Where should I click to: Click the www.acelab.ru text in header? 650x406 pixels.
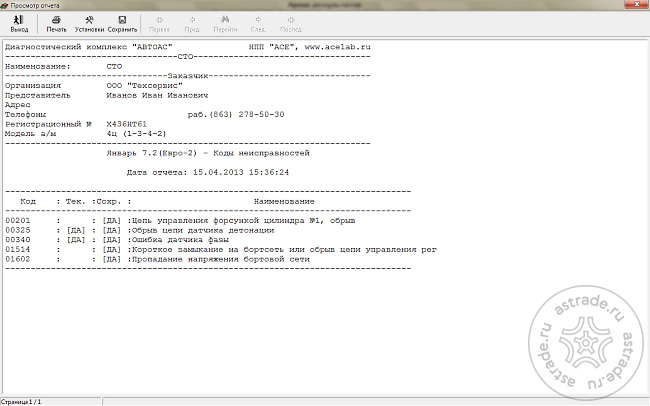[337, 47]
